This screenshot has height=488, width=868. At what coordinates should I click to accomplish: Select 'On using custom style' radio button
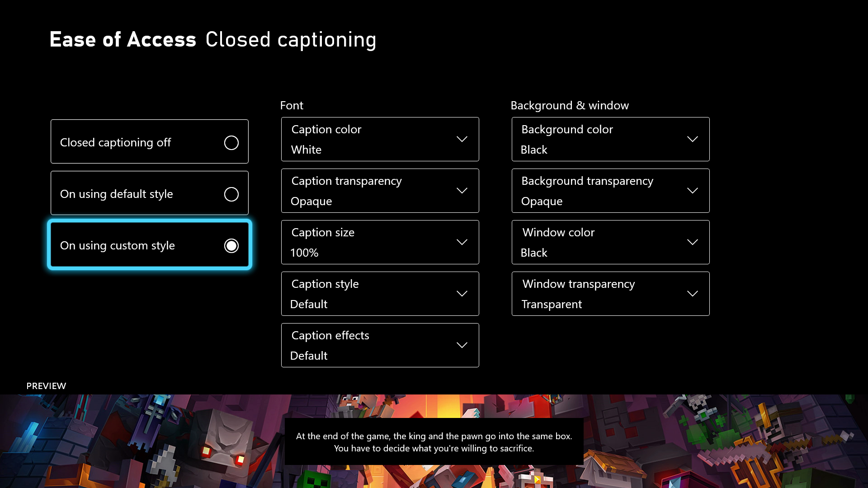coord(231,245)
